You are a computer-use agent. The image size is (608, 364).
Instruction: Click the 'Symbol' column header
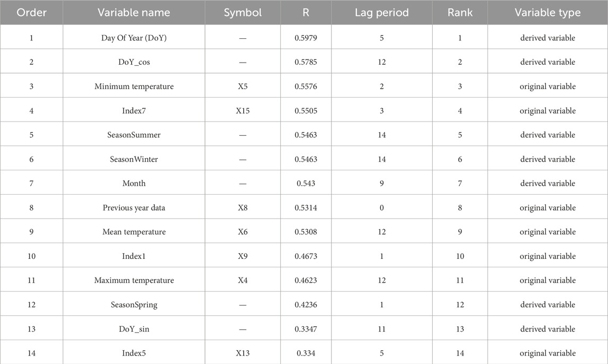243,13
